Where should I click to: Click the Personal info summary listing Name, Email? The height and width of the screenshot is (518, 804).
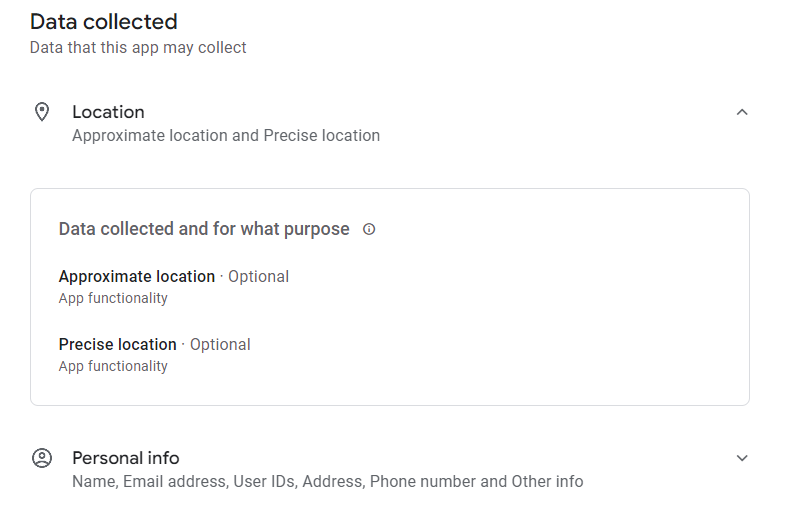328,482
